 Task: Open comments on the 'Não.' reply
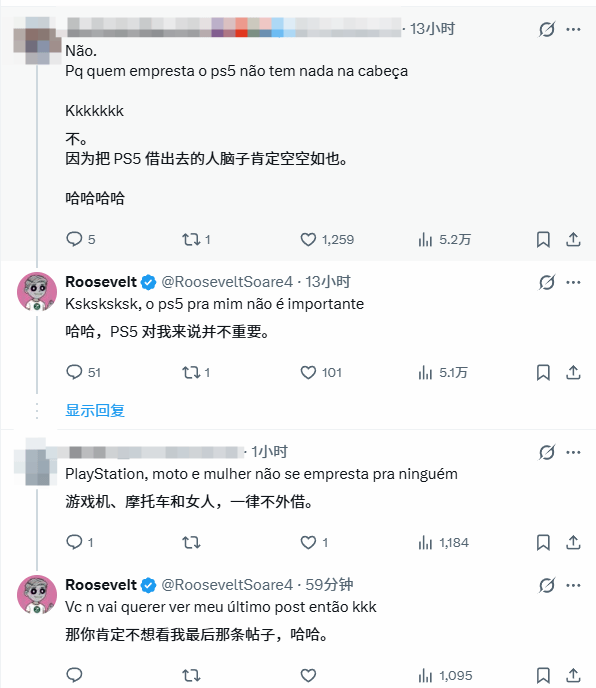[x=81, y=240]
